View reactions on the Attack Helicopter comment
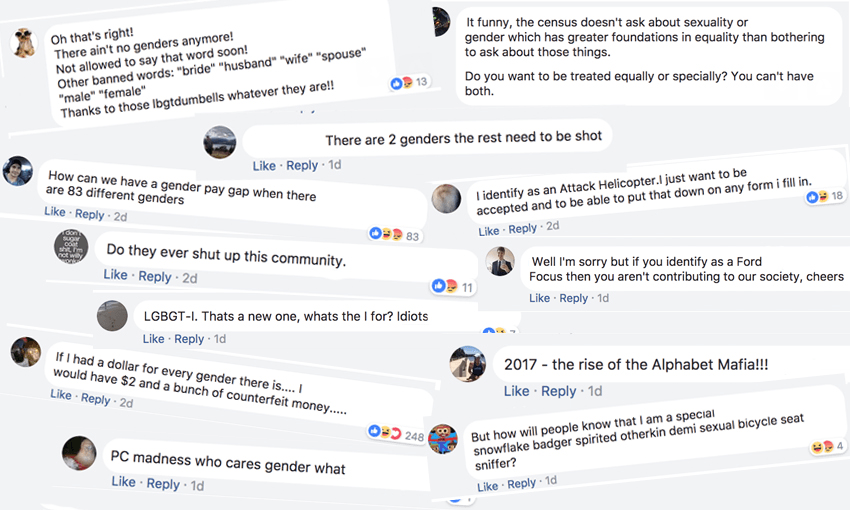The height and width of the screenshot is (510, 850). click(x=817, y=196)
